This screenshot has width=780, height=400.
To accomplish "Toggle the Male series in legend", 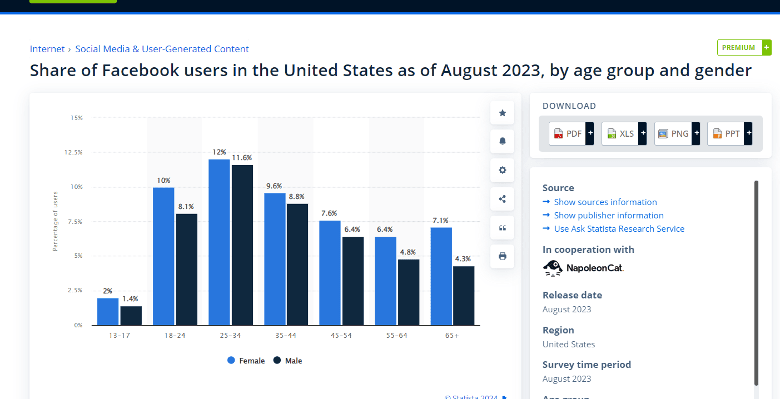I will (288, 361).
